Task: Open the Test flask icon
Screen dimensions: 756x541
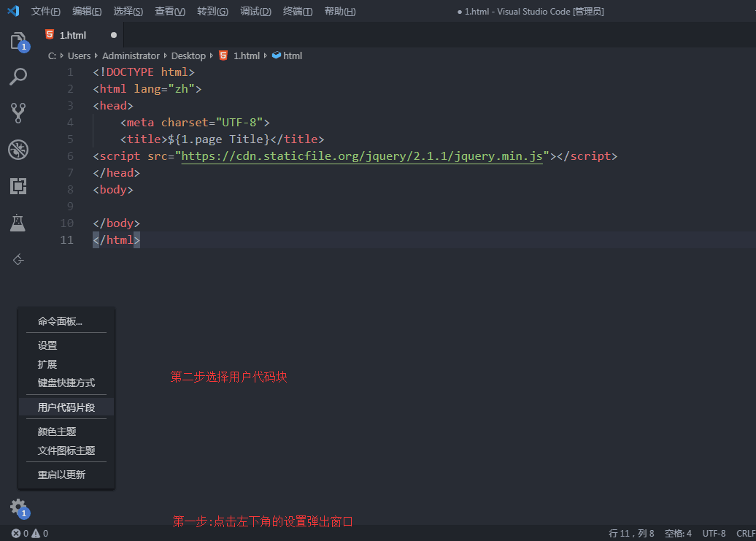Action: [18, 223]
